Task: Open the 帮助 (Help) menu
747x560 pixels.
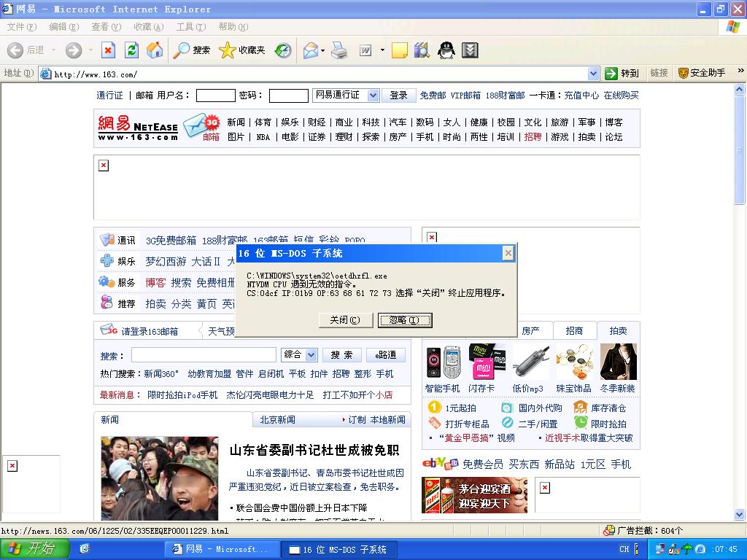Action: pos(233,27)
